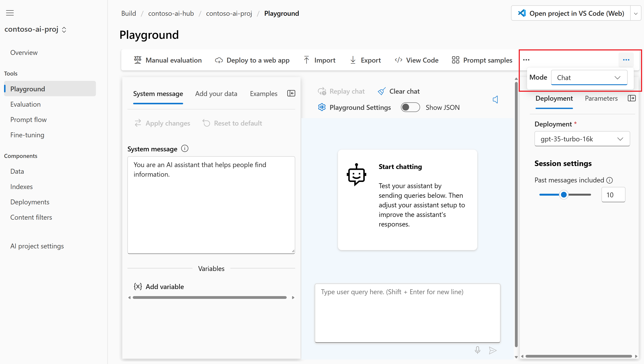The height and width of the screenshot is (364, 644).
Task: Click the right panel horizontal scrollbar
Action: click(578, 356)
